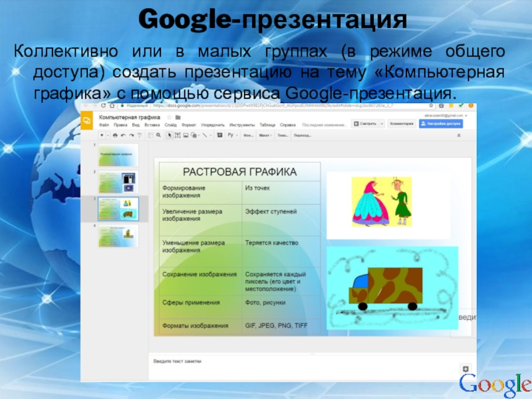Viewport: 532px width, 399px height.
Task: Open the Слайд menu
Action: pyautogui.click(x=170, y=125)
